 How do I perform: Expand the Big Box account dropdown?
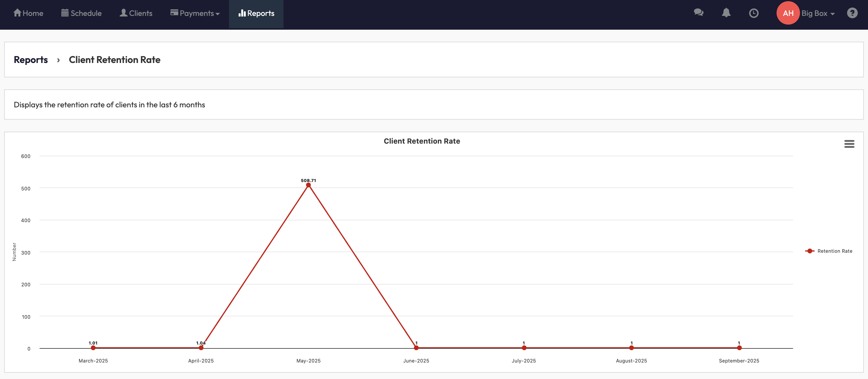pos(818,13)
